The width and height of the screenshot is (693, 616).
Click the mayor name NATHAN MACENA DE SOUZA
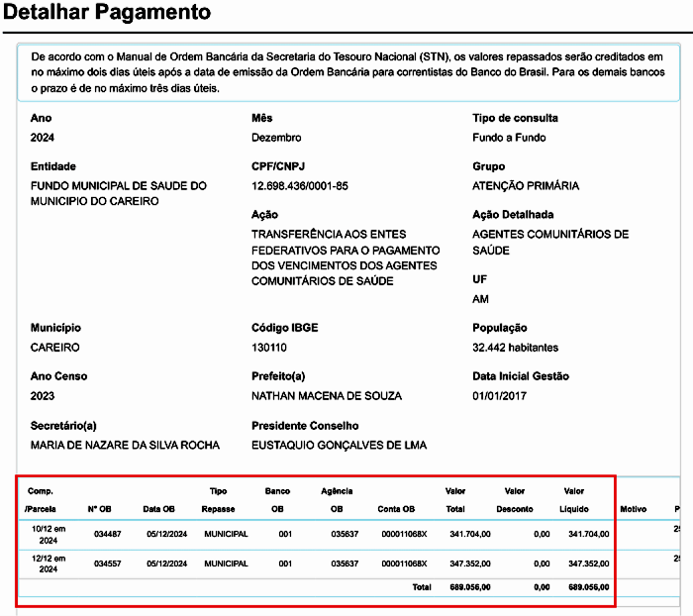(x=327, y=396)
